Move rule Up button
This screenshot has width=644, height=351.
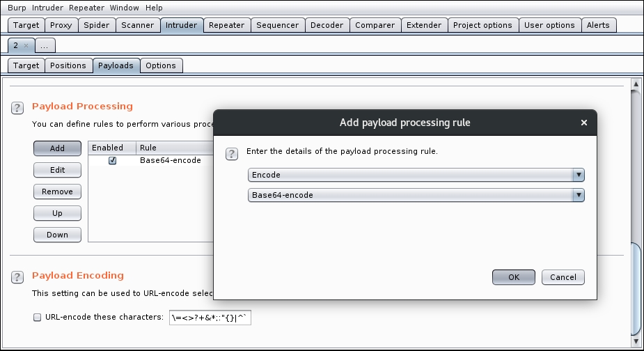pos(58,213)
